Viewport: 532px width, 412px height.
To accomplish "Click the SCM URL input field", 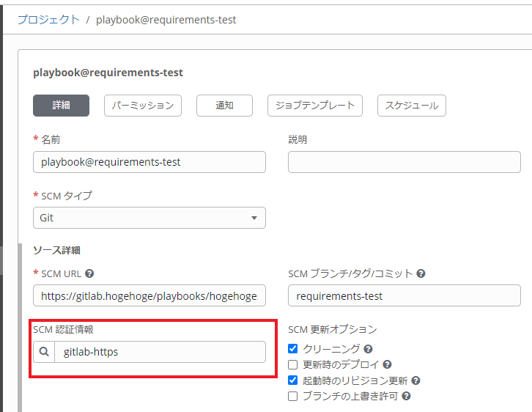I will click(x=149, y=295).
